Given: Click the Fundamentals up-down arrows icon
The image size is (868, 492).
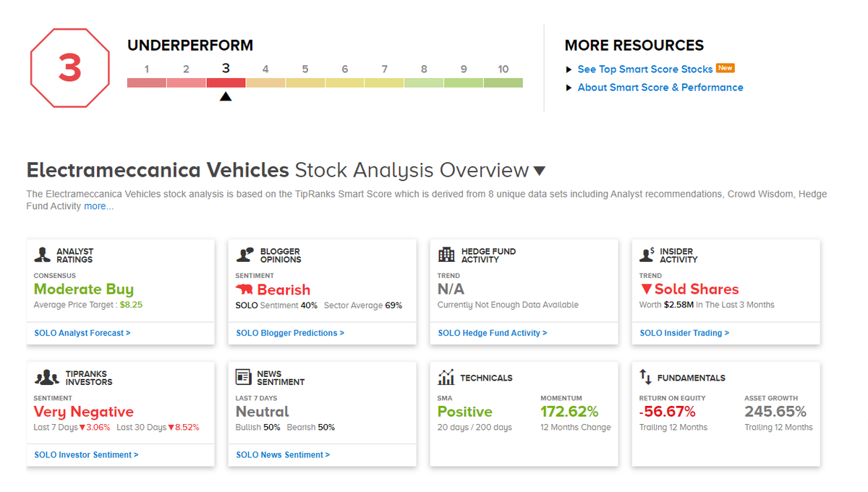Looking at the screenshot, I should [646, 378].
